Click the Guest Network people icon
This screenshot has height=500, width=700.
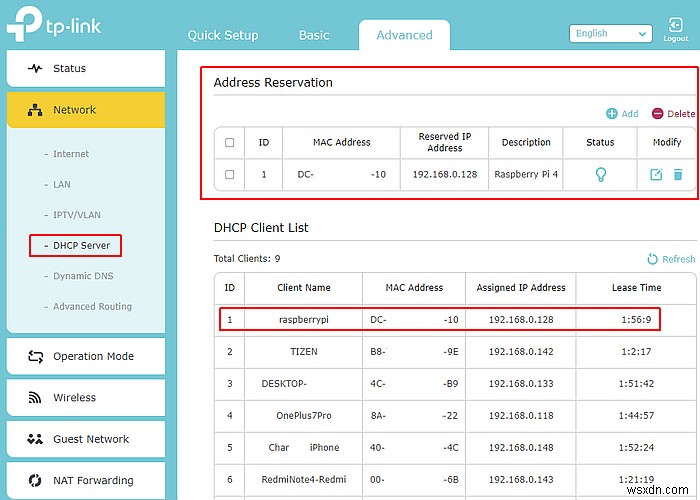coord(35,439)
